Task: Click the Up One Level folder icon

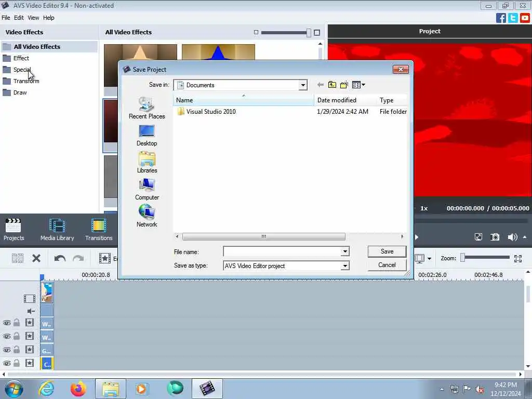Action: (x=332, y=85)
